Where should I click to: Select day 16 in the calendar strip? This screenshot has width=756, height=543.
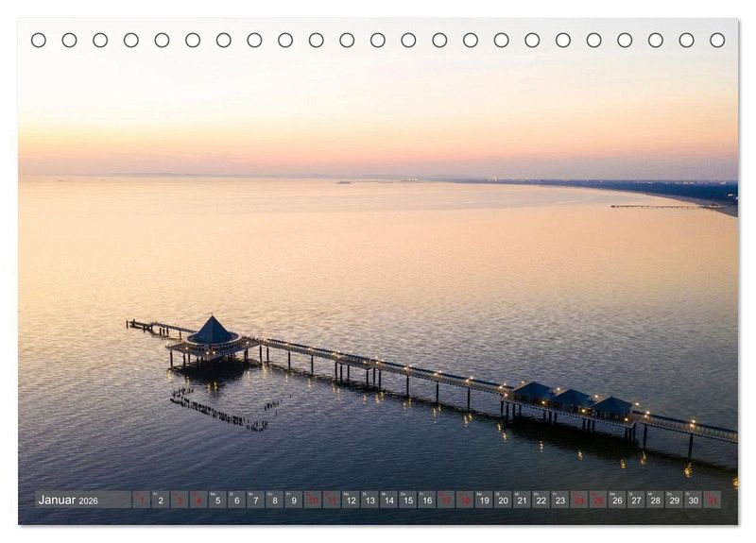click(427, 500)
